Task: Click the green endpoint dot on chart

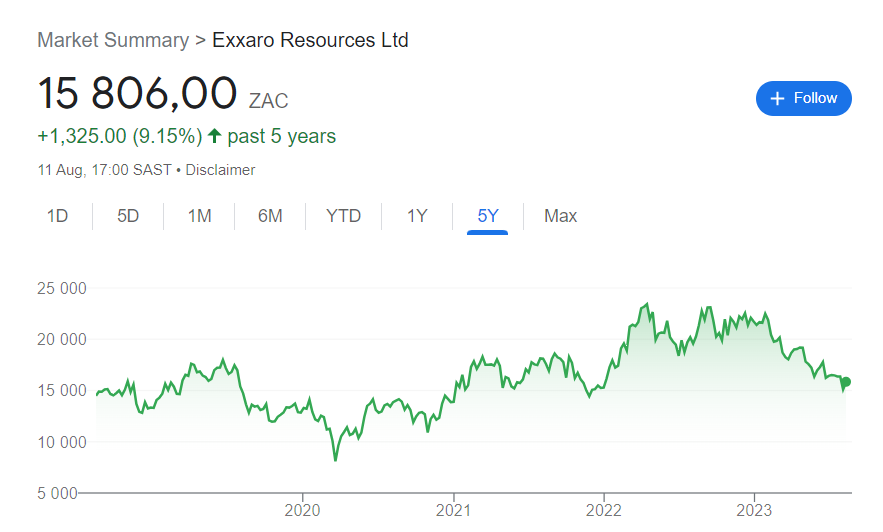Action: pos(846,381)
